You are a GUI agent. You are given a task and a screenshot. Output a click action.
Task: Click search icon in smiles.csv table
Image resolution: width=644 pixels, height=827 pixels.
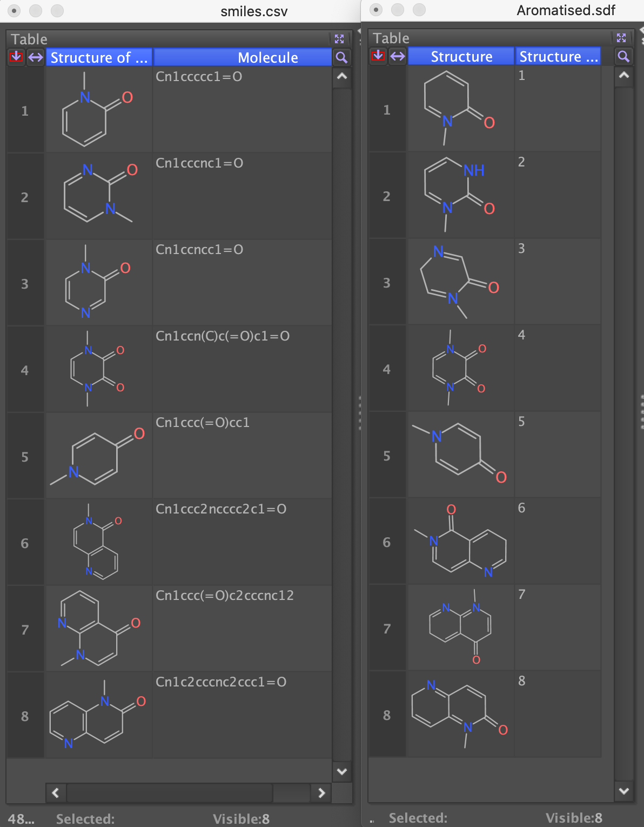click(341, 57)
